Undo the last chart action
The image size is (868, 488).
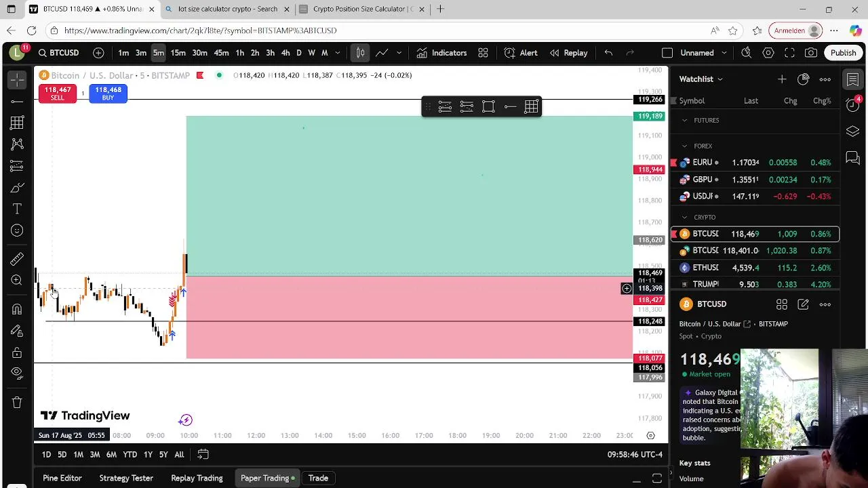coord(608,53)
